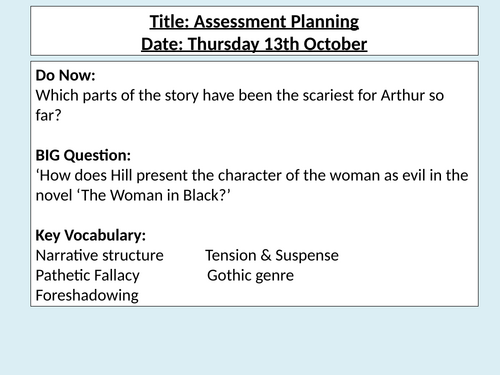Screen dimensions: 500x375
Task: Select the 'Do Now:' heading
Action: point(65,75)
